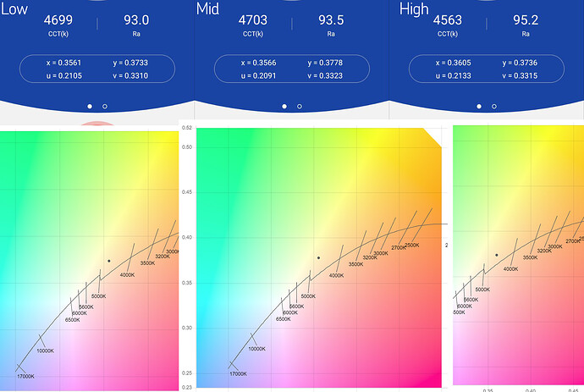Image resolution: width=584 pixels, height=392 pixels.
Task: Click the x = 0.3566 coordinate
Action: 258,63
